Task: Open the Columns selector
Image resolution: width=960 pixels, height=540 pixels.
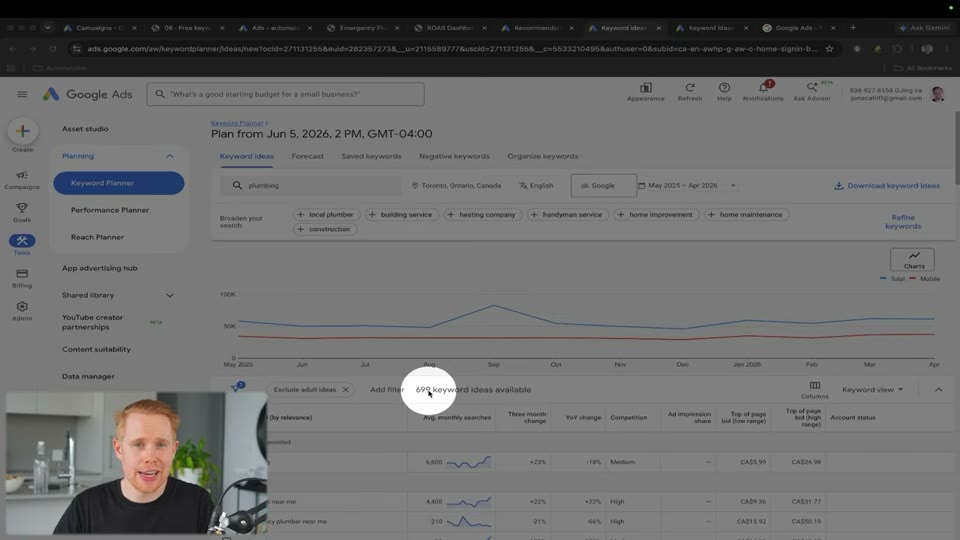Action: pyautogui.click(x=815, y=389)
